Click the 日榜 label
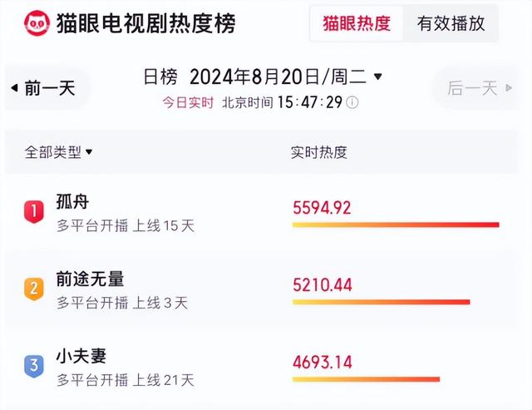 tap(160, 77)
